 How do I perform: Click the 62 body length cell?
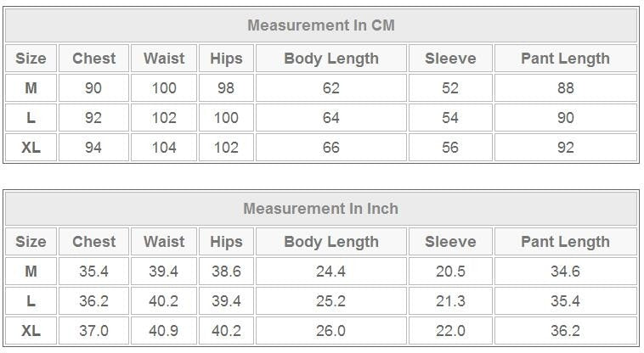(x=330, y=88)
